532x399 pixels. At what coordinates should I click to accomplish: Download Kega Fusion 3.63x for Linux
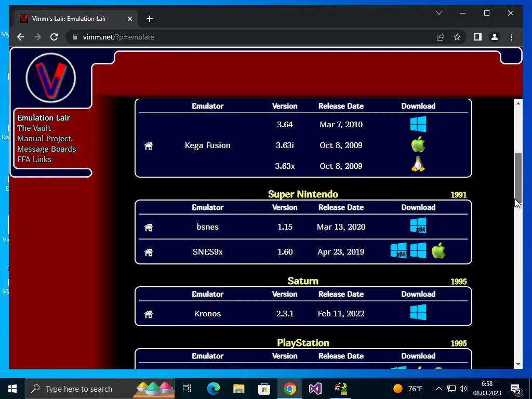tap(418, 165)
